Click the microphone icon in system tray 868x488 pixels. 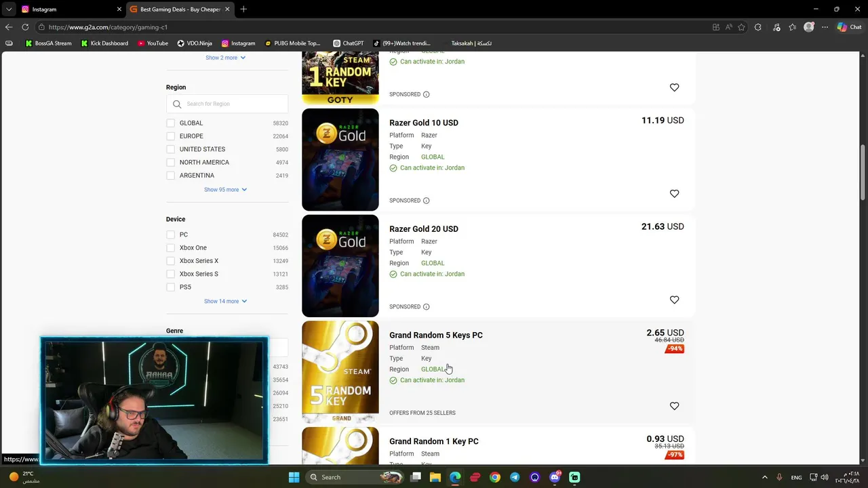[779, 477]
